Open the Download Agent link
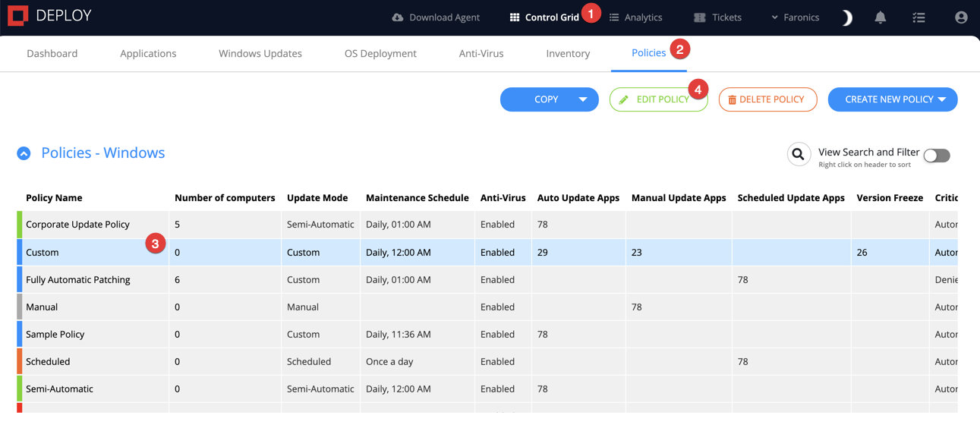The image size is (980, 428). pyautogui.click(x=436, y=17)
